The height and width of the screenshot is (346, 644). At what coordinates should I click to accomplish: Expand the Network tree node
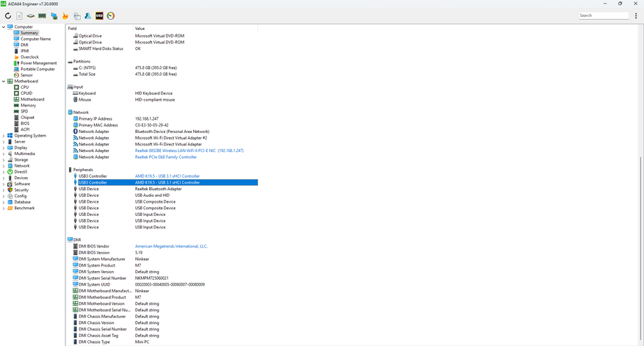tap(4, 165)
